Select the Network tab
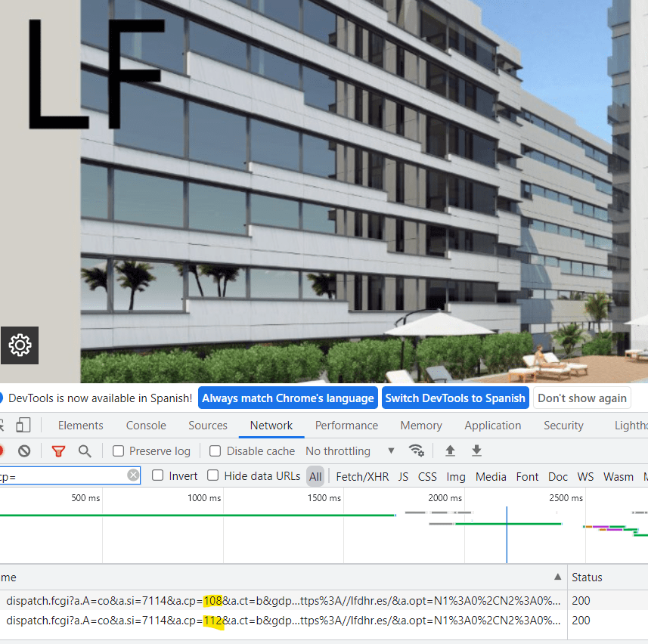 pos(271,425)
